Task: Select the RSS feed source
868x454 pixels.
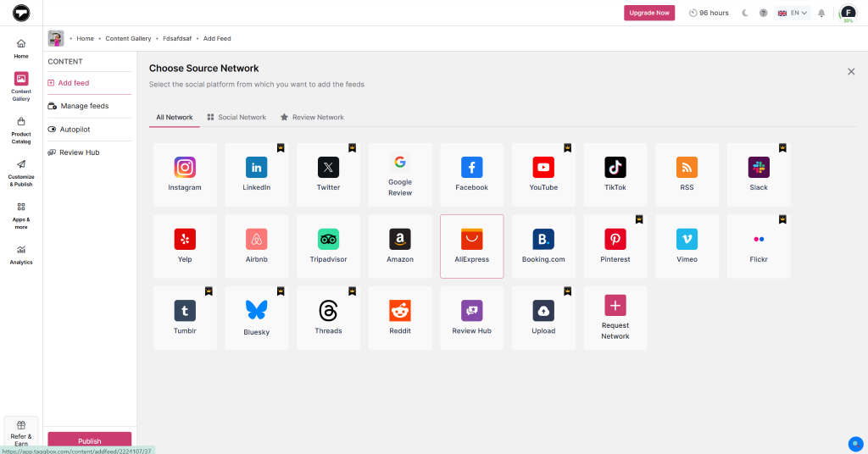Action: pos(687,174)
